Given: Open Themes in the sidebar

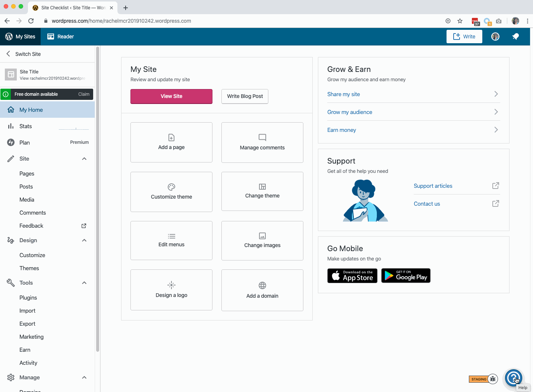Looking at the screenshot, I should 29,268.
